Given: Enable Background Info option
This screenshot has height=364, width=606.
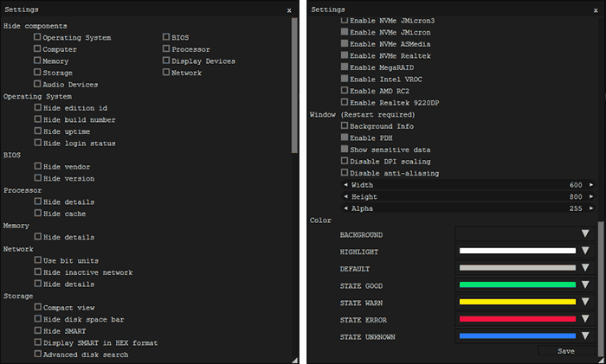Looking at the screenshot, I should click(x=345, y=125).
